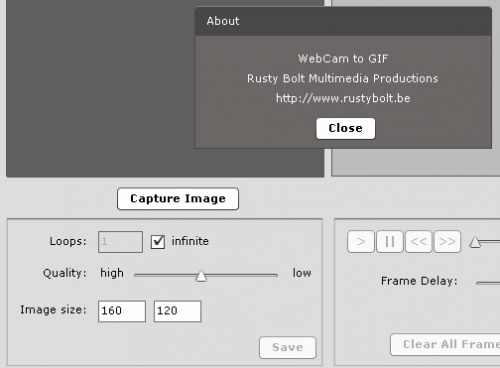500x368 pixels.
Task: Click the frame position slider thumb
Action: pyautogui.click(x=475, y=242)
